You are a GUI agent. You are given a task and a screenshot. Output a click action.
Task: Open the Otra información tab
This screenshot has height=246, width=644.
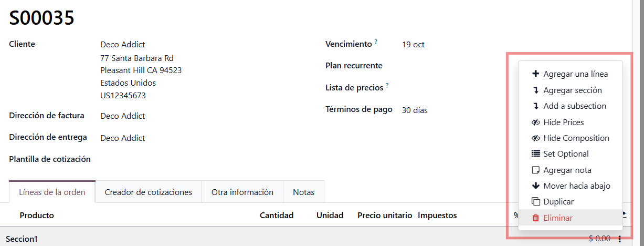pos(242,192)
